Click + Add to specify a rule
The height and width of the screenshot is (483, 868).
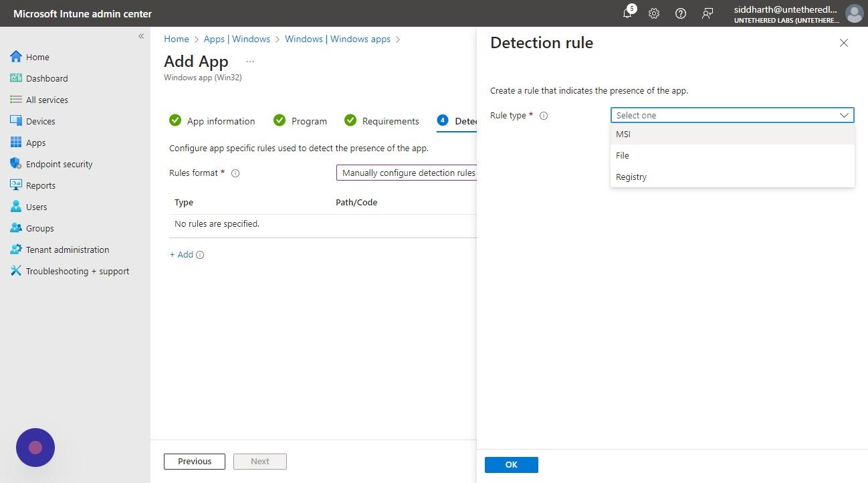181,254
